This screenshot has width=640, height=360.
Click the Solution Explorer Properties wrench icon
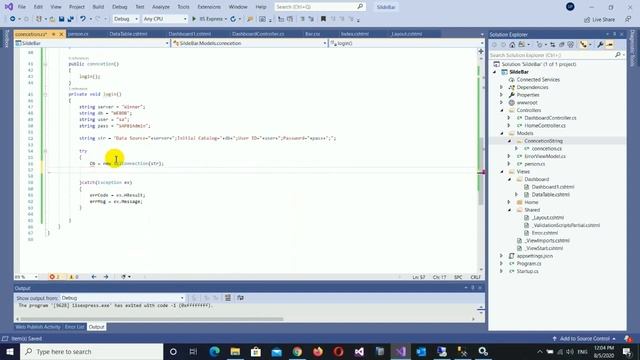(x=600, y=45)
